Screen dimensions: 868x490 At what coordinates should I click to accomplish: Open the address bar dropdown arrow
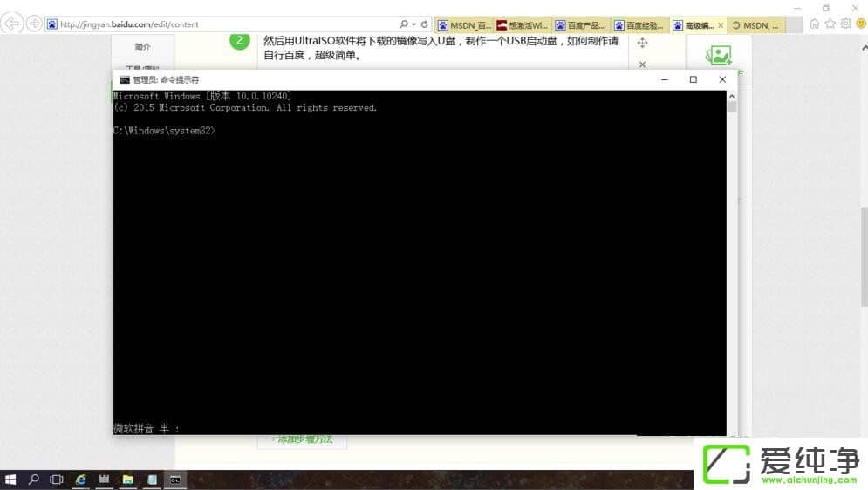[413, 24]
